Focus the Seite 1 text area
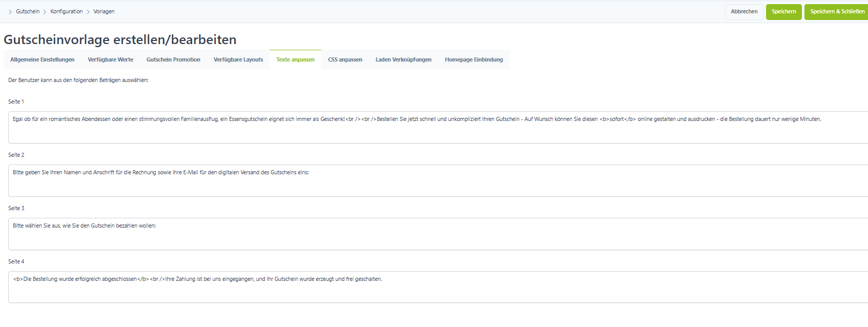868x327 pixels. point(438,127)
